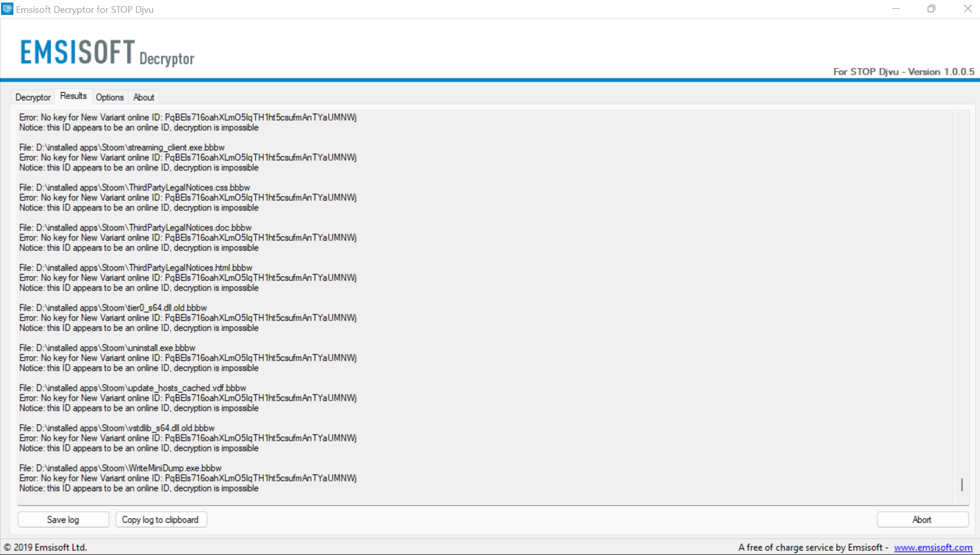Screen dimensions: 980x555
Task: Select the uninstall.exe.bbbw file line
Action: 107,348
